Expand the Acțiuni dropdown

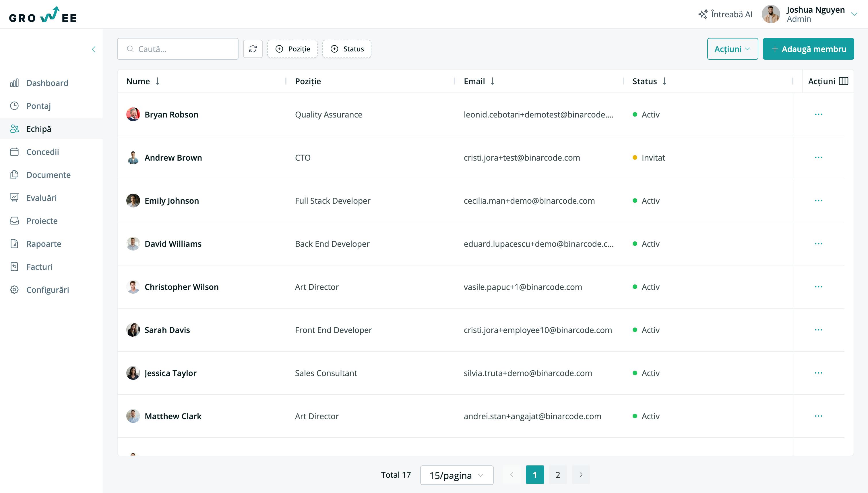732,49
